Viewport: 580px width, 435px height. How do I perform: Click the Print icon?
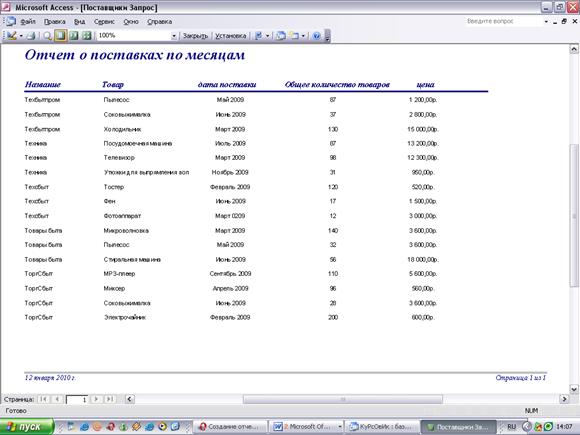coord(31,36)
